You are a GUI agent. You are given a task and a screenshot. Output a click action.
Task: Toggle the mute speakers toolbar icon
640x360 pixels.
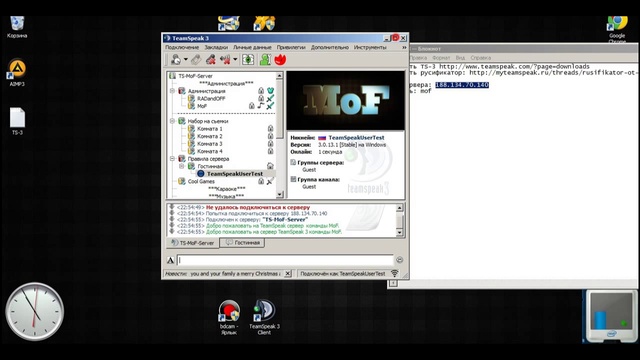coord(225,60)
